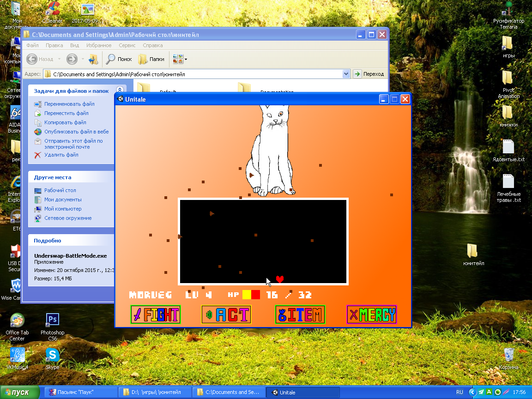Screen dimensions: 532x399
Task: Select the MERCY button in Unitale
Action: click(372, 314)
